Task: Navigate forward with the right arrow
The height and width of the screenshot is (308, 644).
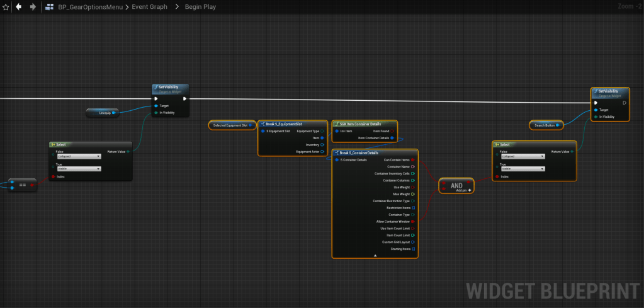Action: click(x=33, y=7)
